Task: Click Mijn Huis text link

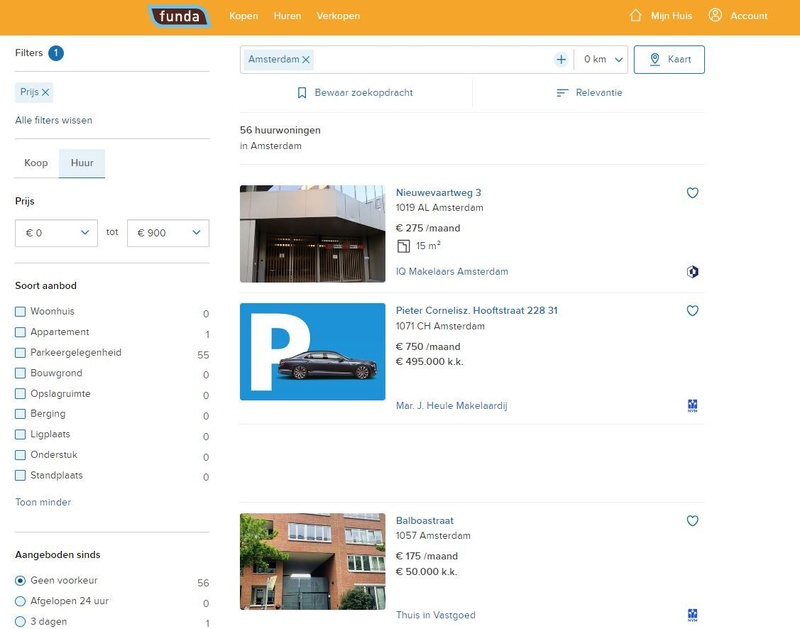Action: [671, 16]
